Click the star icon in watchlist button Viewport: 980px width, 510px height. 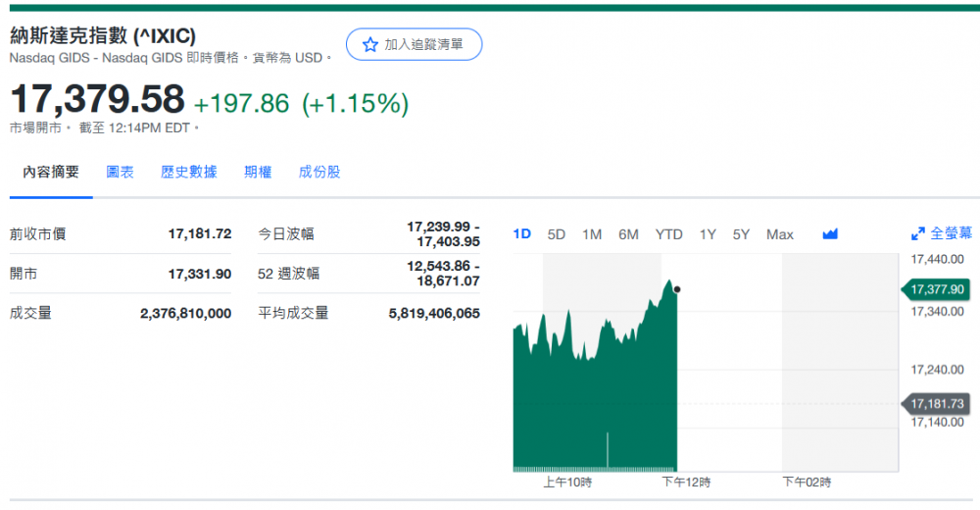(x=369, y=45)
